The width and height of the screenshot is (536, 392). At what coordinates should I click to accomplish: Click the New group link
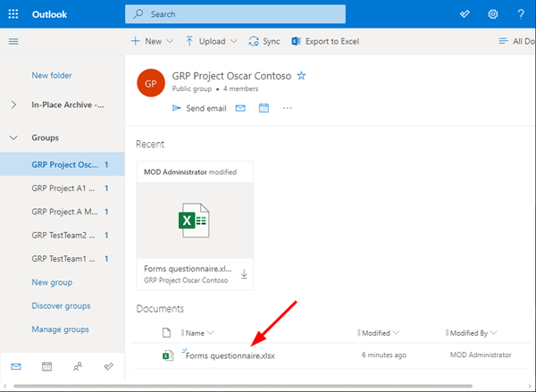tap(52, 282)
